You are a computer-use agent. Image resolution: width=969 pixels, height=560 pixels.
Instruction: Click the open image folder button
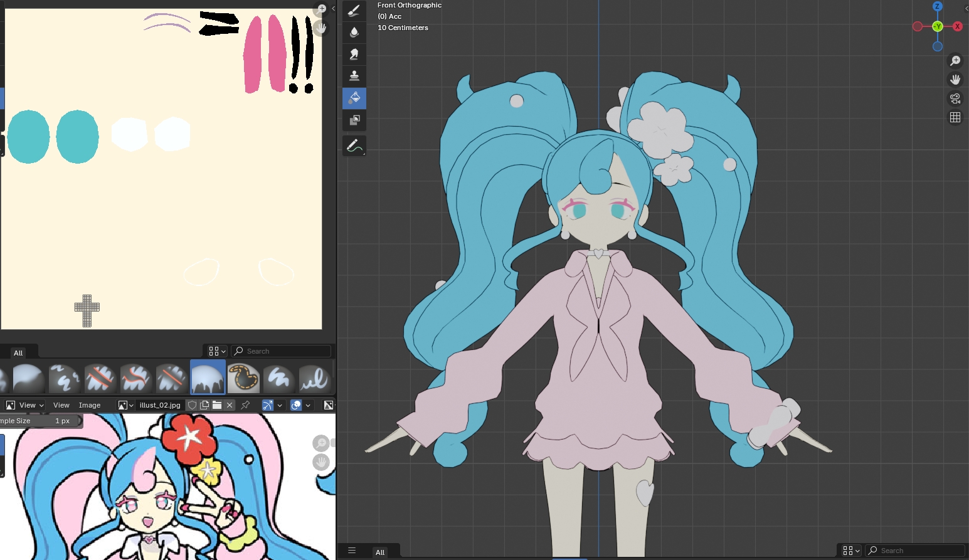(217, 405)
